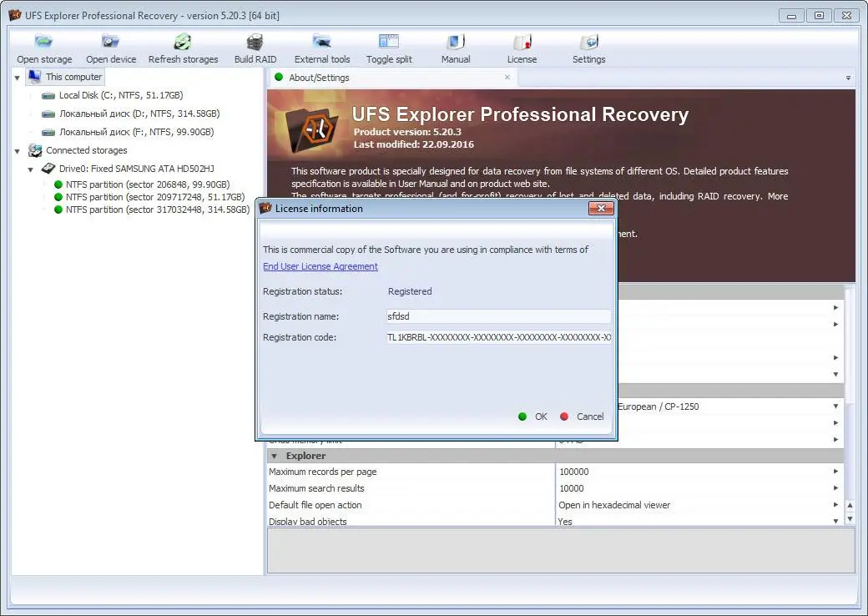Select the F: drive icon in tree
868x616 pixels.
pos(48,132)
